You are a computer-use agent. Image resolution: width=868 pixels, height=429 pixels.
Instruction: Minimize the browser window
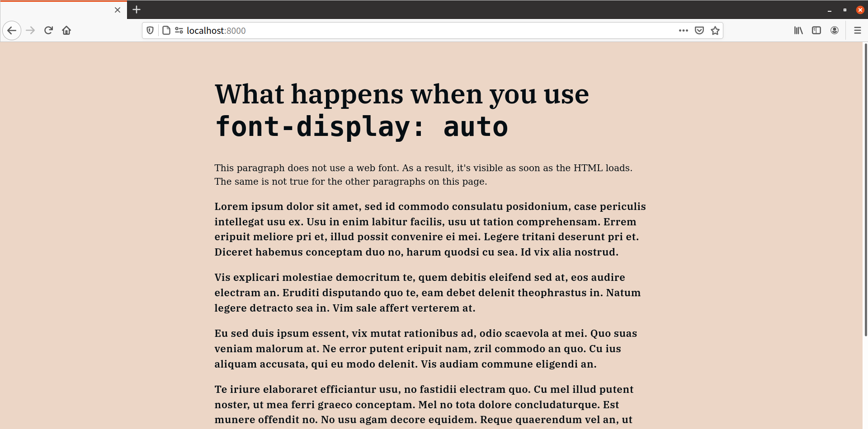point(829,9)
